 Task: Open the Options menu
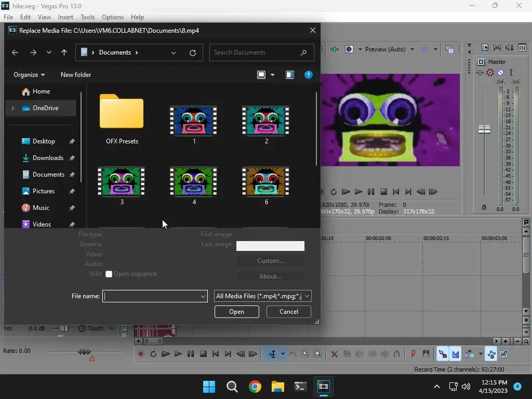113,17
